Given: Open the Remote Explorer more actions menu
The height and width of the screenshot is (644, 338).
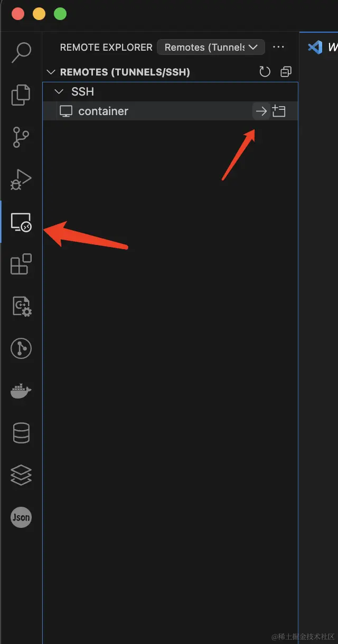Looking at the screenshot, I should click(278, 47).
